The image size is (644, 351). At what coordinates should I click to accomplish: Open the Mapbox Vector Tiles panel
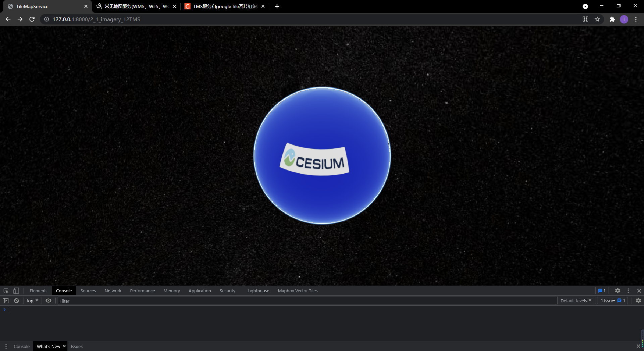tap(298, 291)
